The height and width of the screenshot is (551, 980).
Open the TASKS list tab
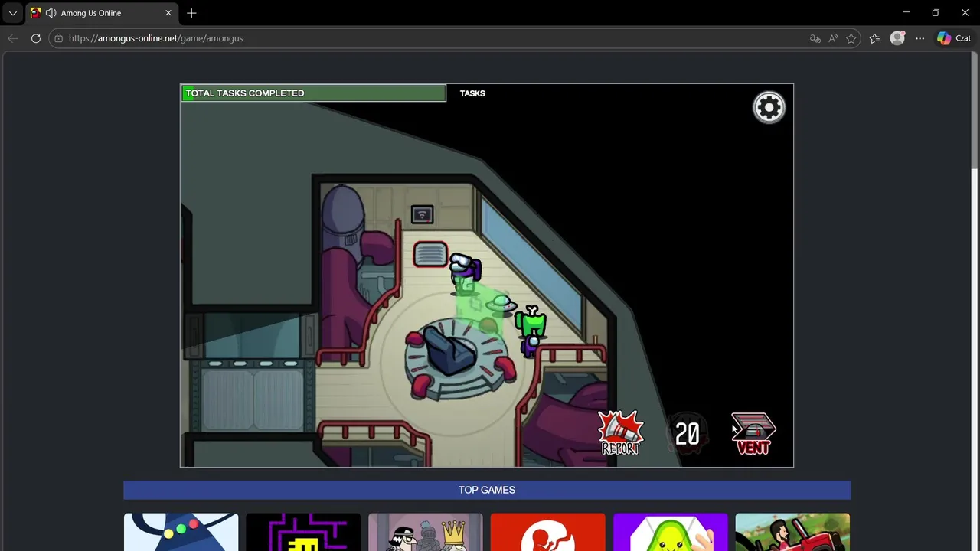[x=472, y=93]
